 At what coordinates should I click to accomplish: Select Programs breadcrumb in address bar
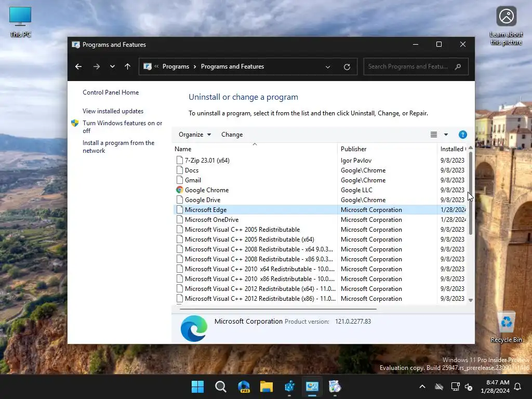176,66
